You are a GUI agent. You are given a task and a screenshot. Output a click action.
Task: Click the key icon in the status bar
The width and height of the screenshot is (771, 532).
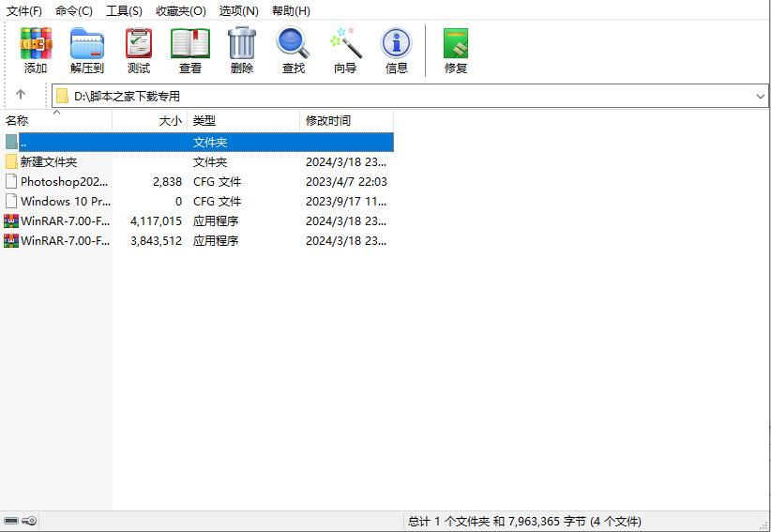(x=29, y=521)
